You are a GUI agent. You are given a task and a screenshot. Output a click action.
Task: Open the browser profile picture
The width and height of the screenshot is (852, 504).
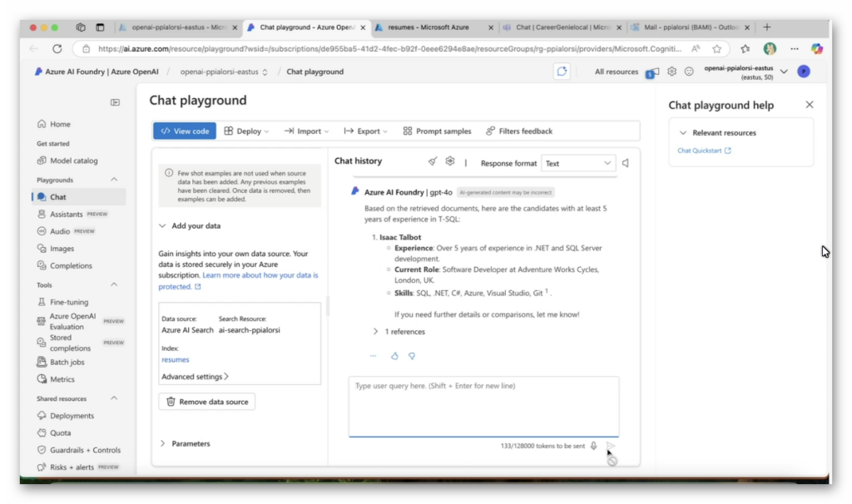770,49
